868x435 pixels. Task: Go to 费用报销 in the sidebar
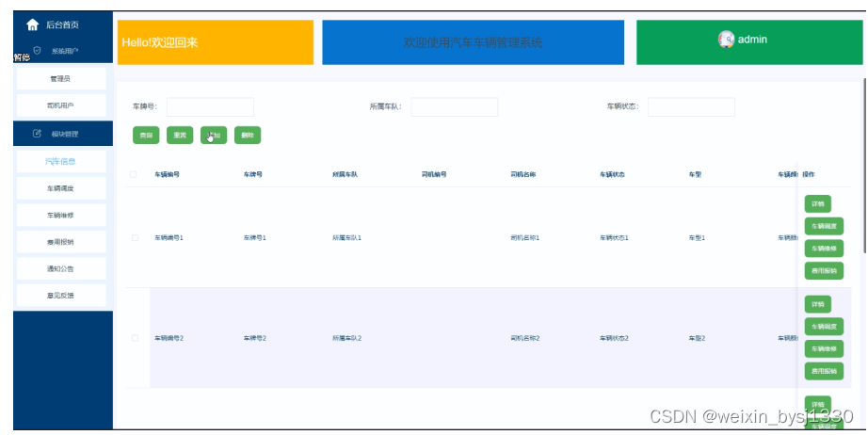coord(61,242)
